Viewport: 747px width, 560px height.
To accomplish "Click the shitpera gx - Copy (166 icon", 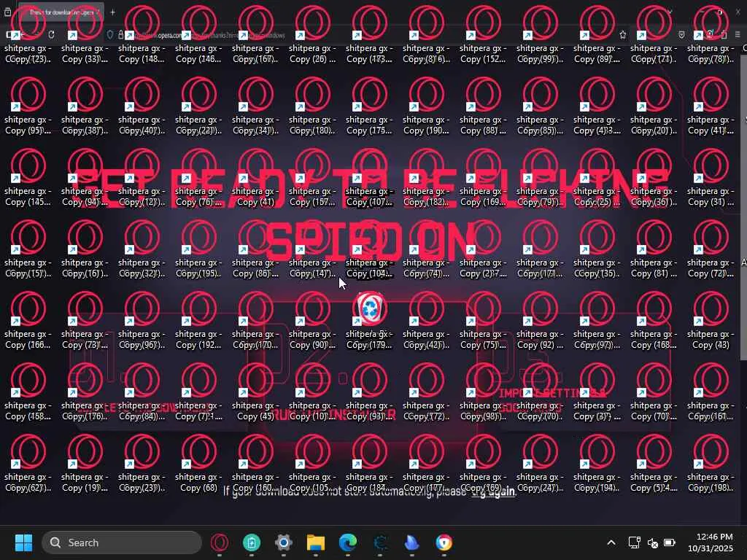I will pos(28,320).
